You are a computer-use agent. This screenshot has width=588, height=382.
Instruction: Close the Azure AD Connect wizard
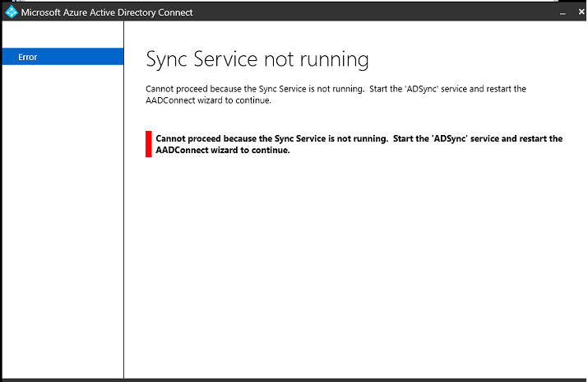coord(581,12)
